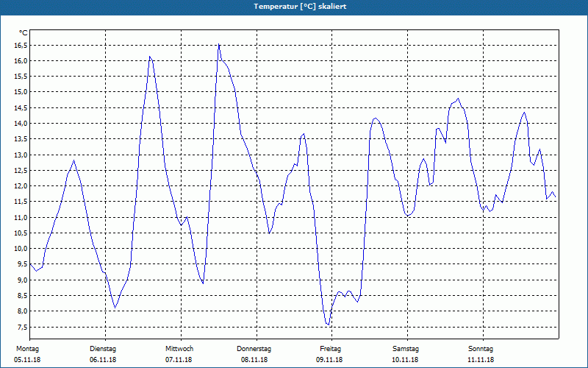This screenshot has height=368, width=588.
Task: Click the 9,0 axis value
Action: click(22, 280)
